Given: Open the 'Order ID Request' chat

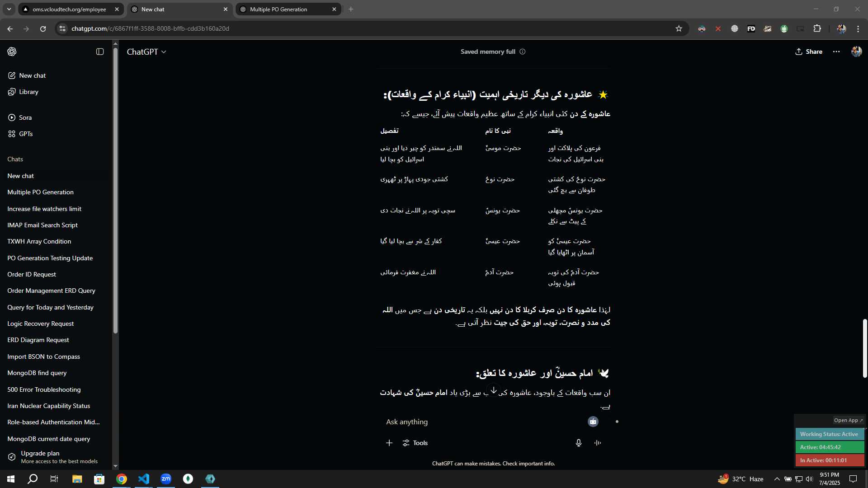Looking at the screenshot, I should [x=56, y=274].
